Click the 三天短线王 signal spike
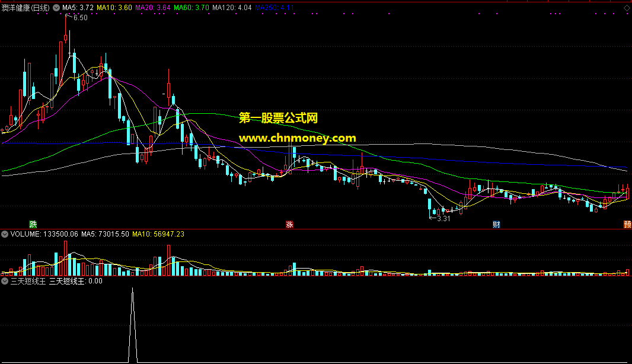This screenshot has height=364, width=632. point(133,325)
